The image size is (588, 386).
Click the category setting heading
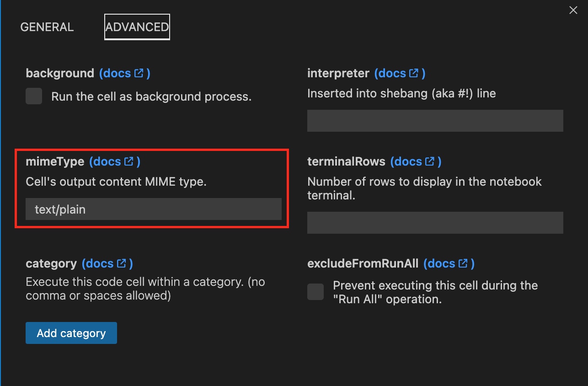[51, 263]
